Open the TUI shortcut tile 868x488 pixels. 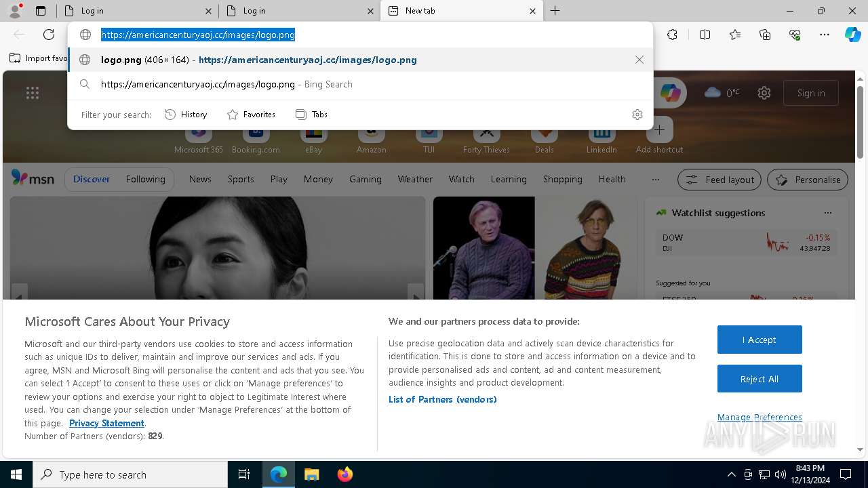coord(429,136)
